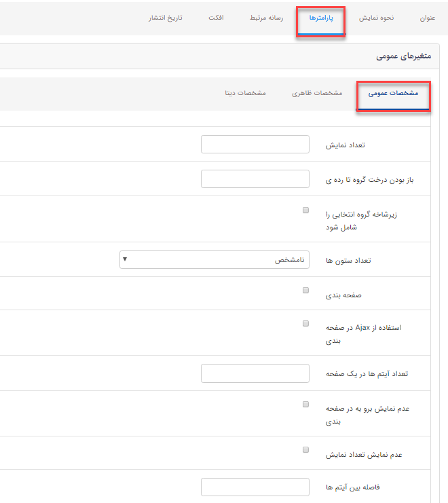Check عدم نمایش برو به checkbox
Viewport: 448px width, 503px height.
tap(305, 405)
